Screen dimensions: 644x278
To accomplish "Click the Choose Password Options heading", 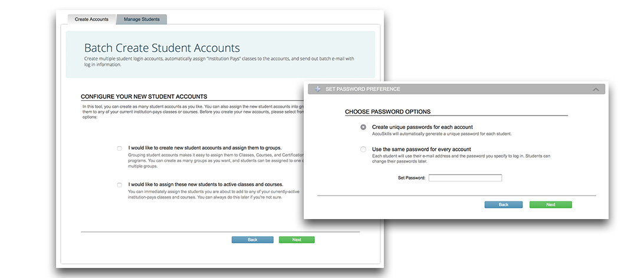I will click(387, 111).
